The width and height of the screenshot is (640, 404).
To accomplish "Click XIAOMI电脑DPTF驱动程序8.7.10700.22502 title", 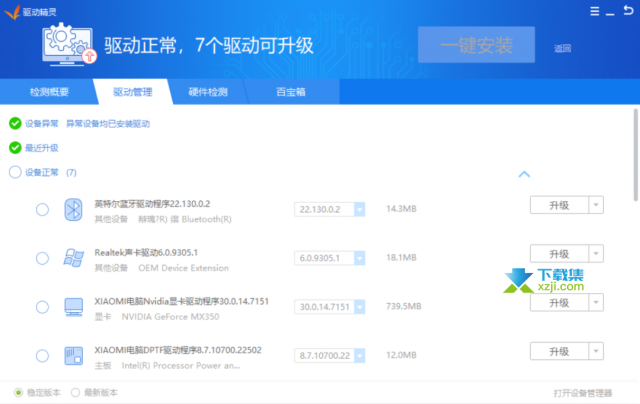I will pyautogui.click(x=178, y=350).
